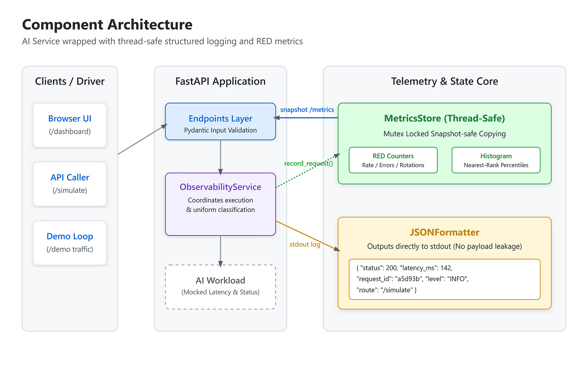Click the "route": "/simulate" line

[386, 290]
